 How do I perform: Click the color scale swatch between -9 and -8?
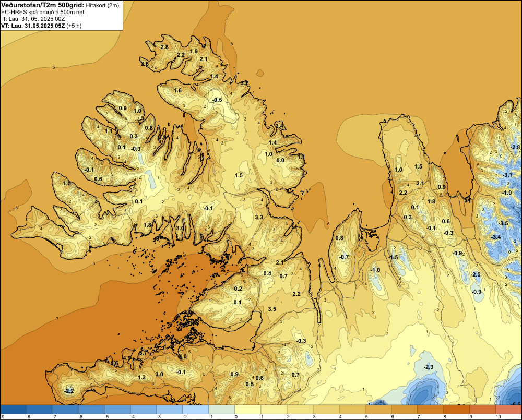click(14, 409)
